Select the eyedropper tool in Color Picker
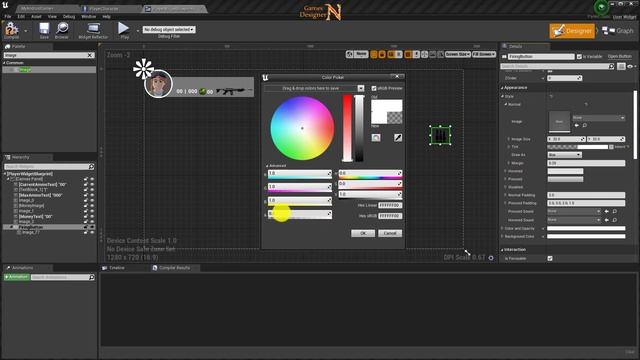 [x=398, y=138]
